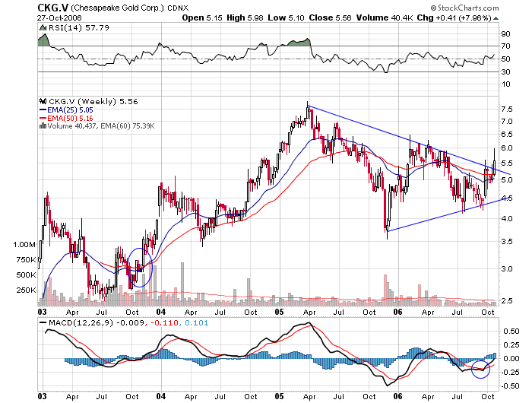Click the 750K volume axis label
Image resolution: width=532 pixels, height=403 pixels.
[x=26, y=260]
